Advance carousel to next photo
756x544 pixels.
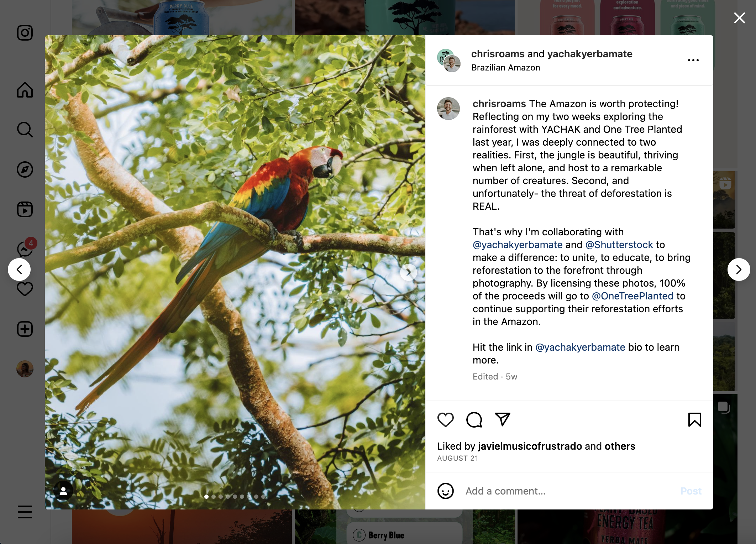pos(408,272)
